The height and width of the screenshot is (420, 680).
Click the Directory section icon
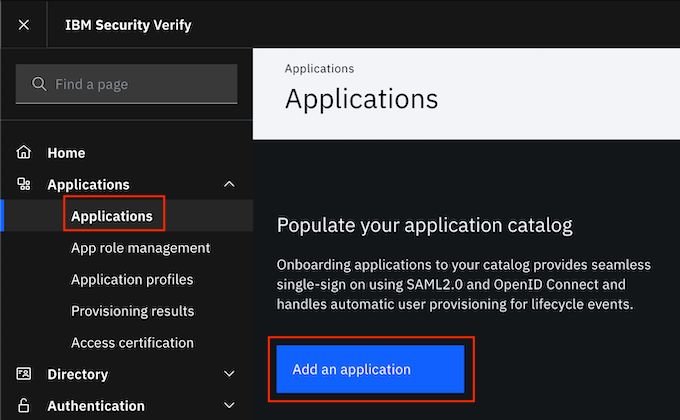(x=23, y=374)
